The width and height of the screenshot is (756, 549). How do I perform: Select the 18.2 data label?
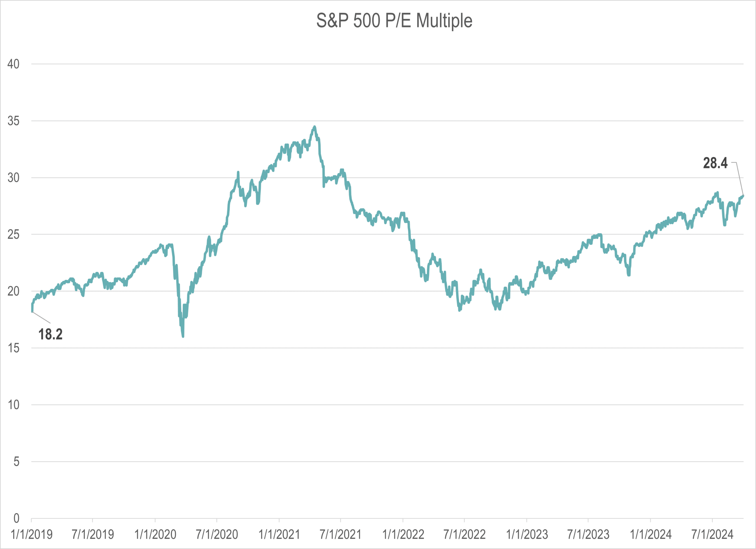50,334
